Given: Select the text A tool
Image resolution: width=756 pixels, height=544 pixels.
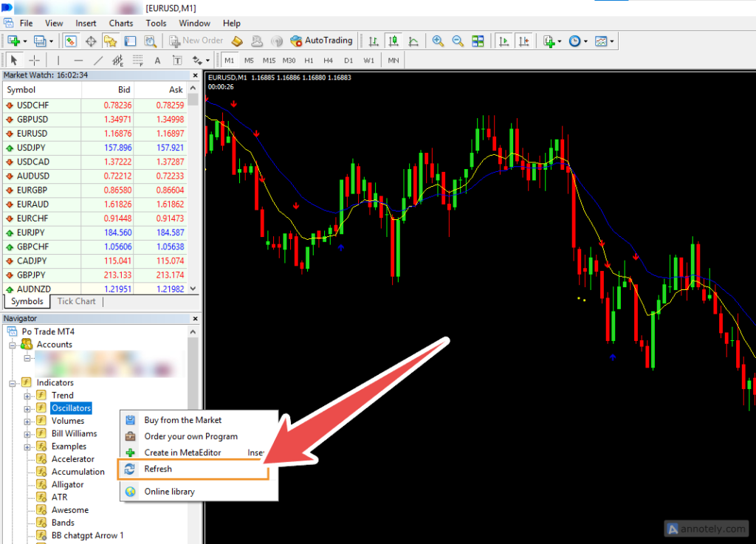Looking at the screenshot, I should tap(157, 61).
